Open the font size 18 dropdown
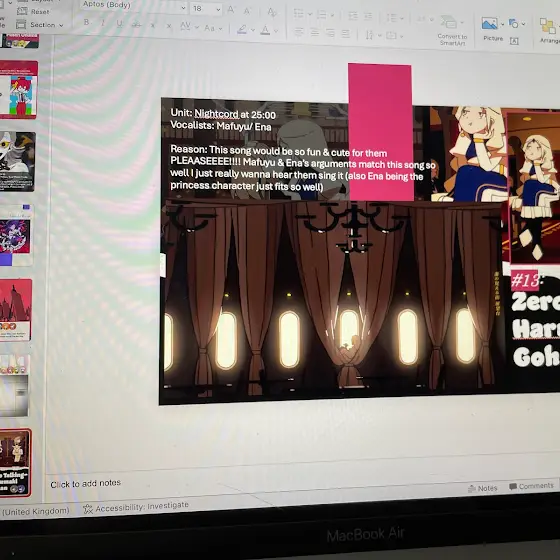This screenshot has width=560, height=560. (218, 10)
